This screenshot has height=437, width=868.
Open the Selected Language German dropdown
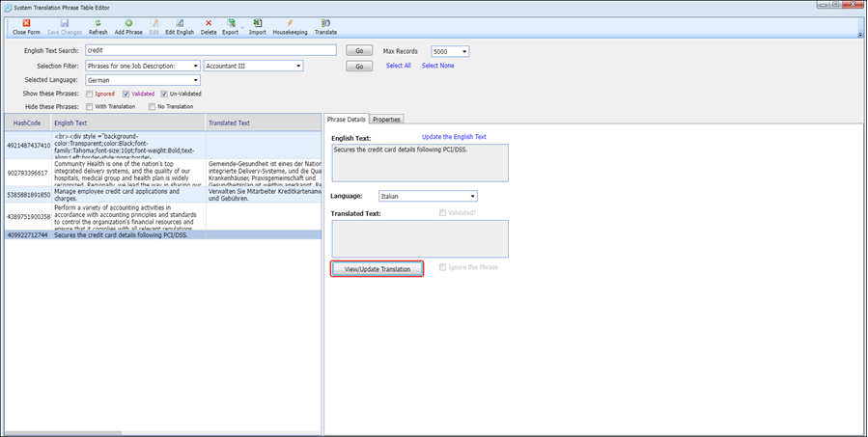point(143,80)
